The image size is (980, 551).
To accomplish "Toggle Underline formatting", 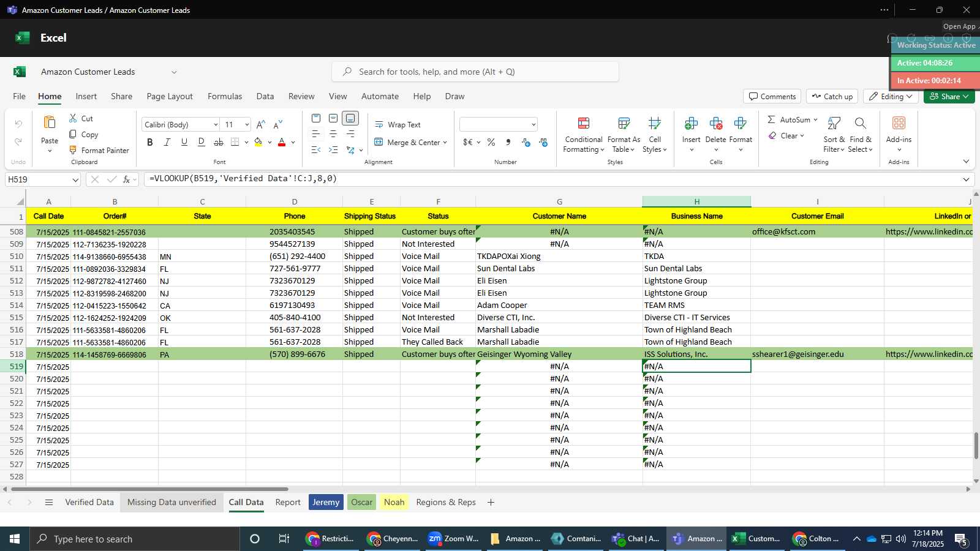I will pos(184,142).
